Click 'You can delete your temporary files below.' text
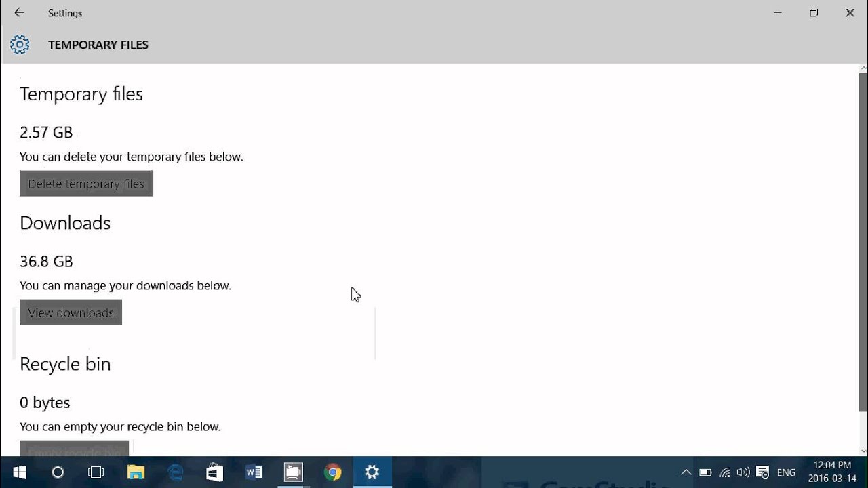Viewport: 868px width, 488px height. click(x=132, y=157)
